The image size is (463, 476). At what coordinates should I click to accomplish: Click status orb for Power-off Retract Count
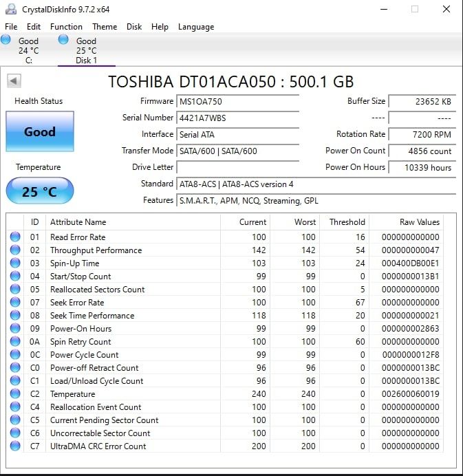pos(15,367)
